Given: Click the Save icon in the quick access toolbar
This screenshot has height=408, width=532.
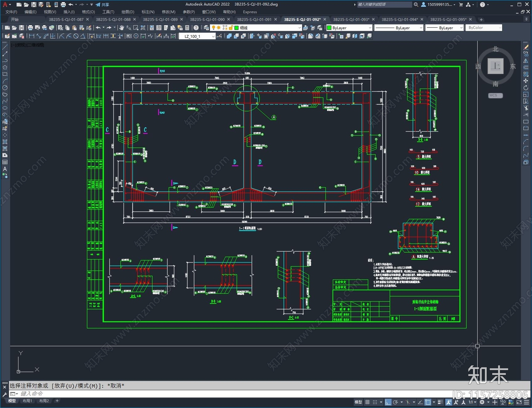Looking at the screenshot, I should (x=34, y=5).
